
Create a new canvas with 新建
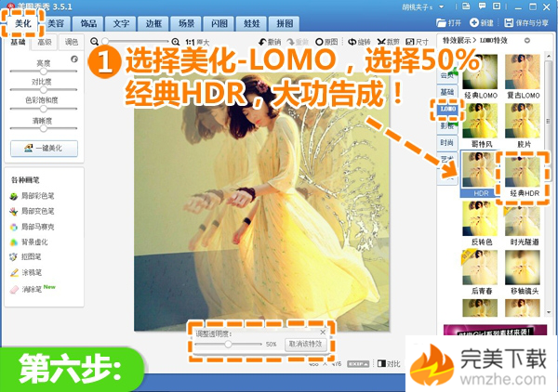tap(481, 22)
